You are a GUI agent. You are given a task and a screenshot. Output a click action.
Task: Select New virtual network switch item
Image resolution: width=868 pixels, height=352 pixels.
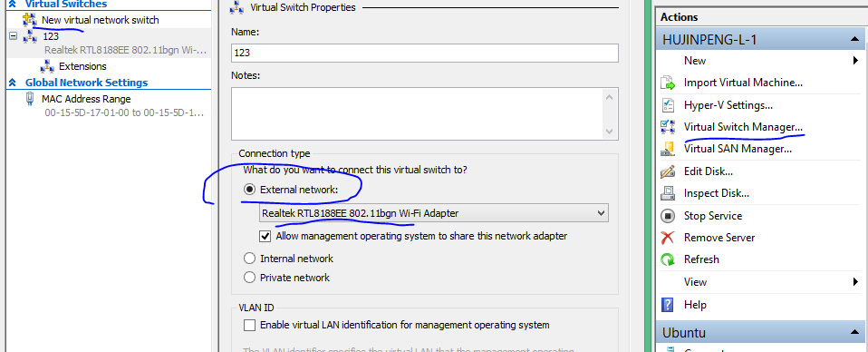(x=101, y=21)
